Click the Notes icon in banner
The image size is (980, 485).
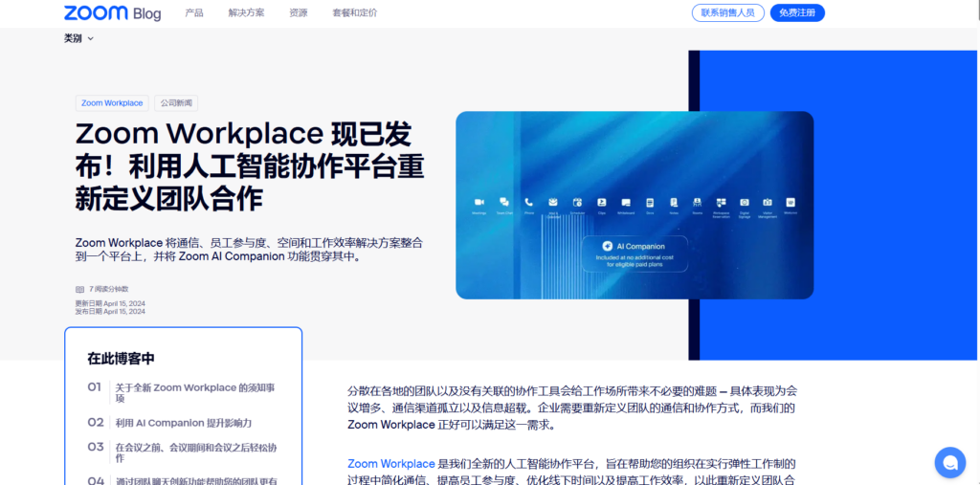point(674,203)
